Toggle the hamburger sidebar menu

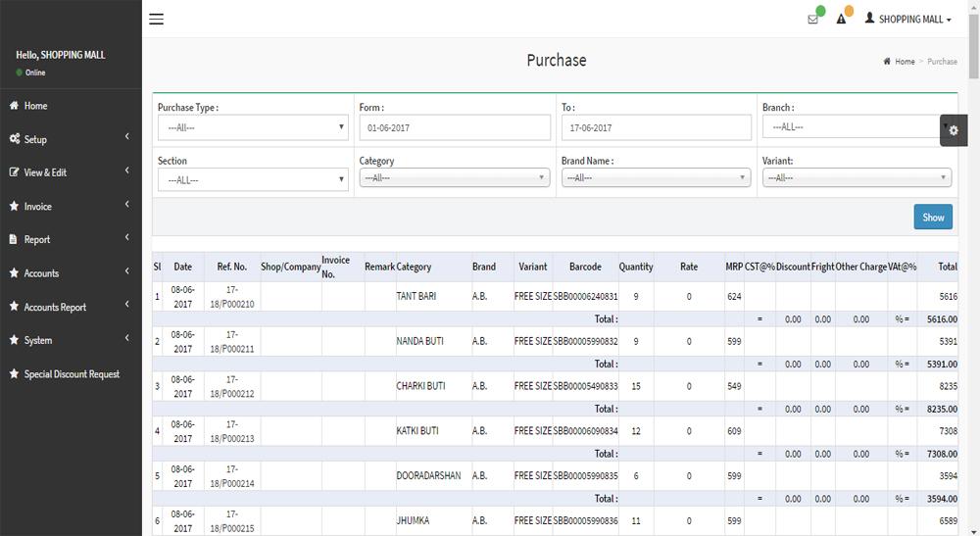[156, 19]
